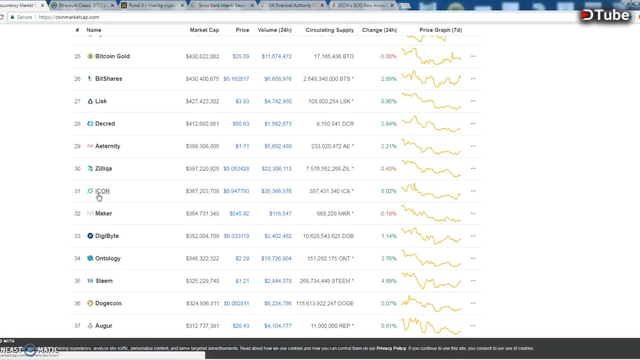Click the Dogecoin coin icon
The height and width of the screenshot is (360, 640).
point(90,303)
